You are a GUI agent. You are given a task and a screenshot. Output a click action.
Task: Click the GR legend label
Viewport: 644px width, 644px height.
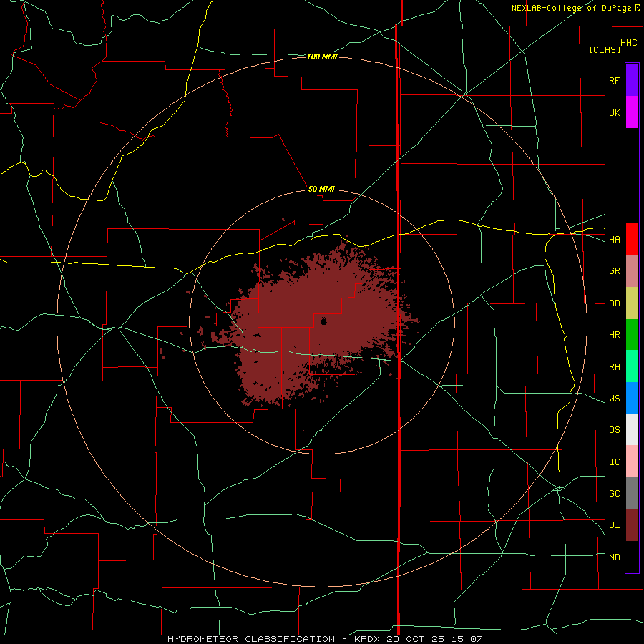tap(614, 271)
